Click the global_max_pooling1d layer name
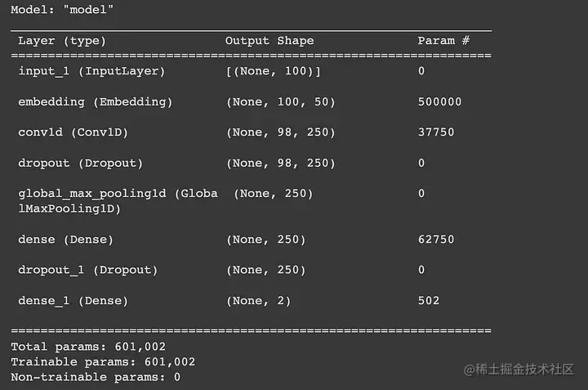 (x=118, y=194)
